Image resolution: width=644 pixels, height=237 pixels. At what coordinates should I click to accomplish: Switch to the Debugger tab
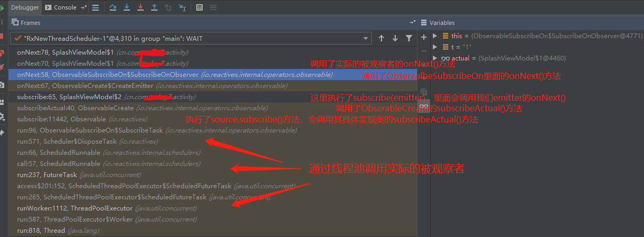click(24, 7)
